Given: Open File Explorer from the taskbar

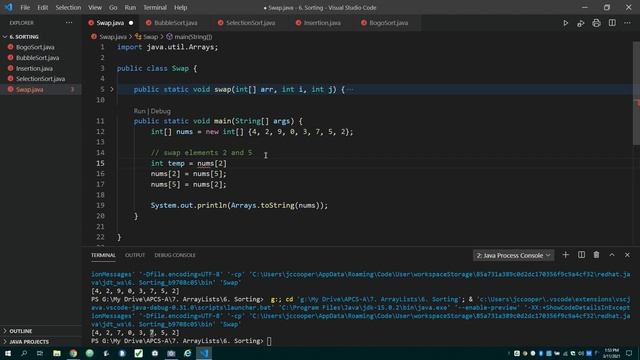Looking at the screenshot, I should pos(57,353).
